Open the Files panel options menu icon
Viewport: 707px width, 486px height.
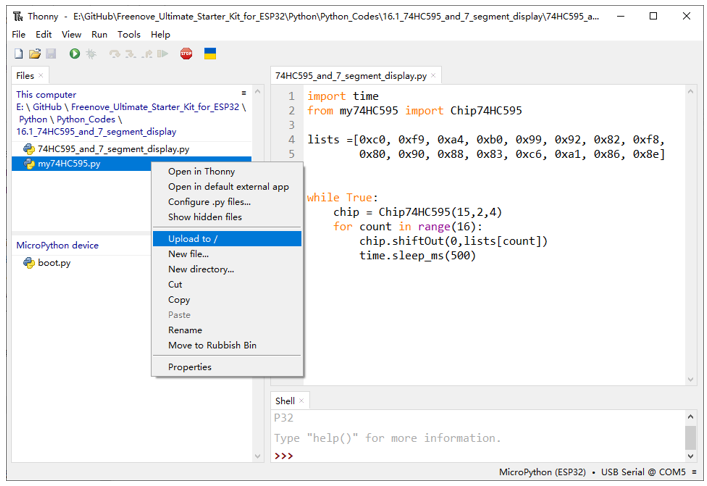[244, 93]
